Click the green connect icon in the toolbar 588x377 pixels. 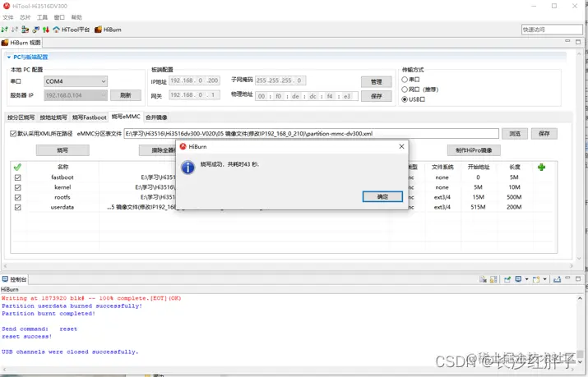point(4,30)
